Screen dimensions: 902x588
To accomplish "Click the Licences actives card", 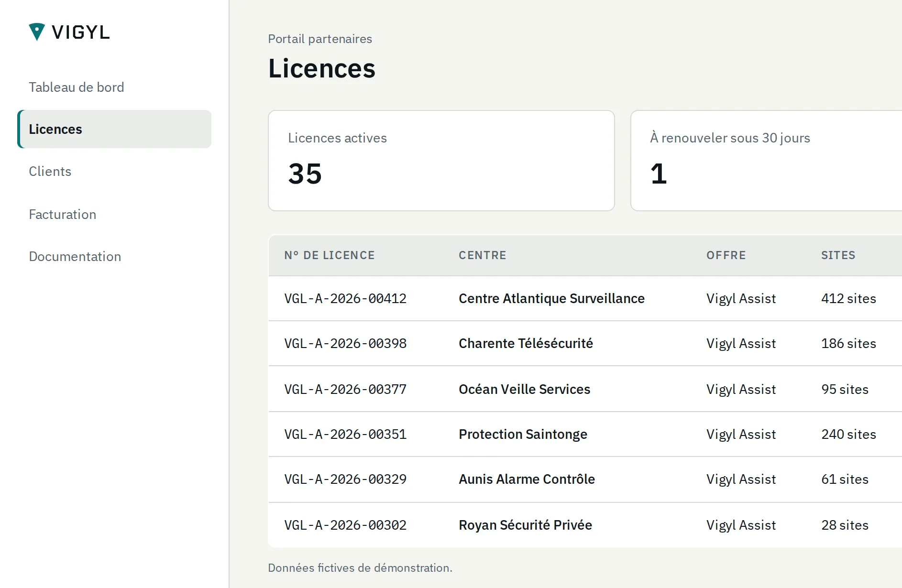I will pyautogui.click(x=441, y=161).
